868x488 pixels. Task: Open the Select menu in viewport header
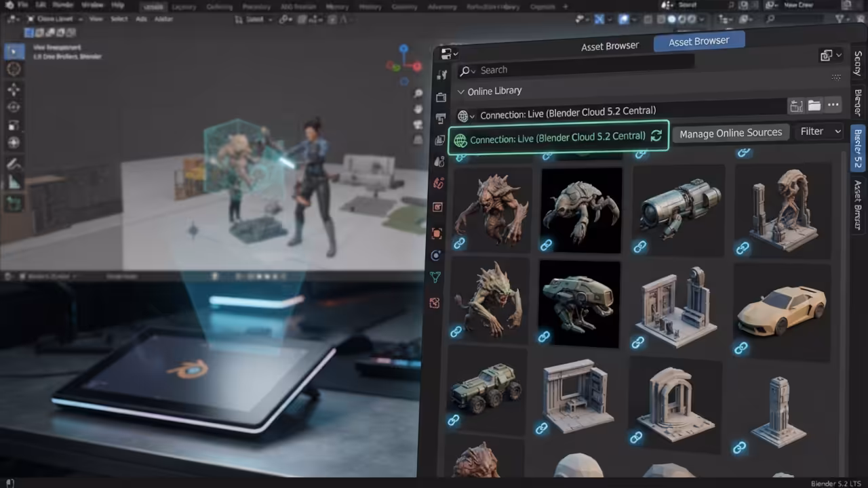click(119, 19)
